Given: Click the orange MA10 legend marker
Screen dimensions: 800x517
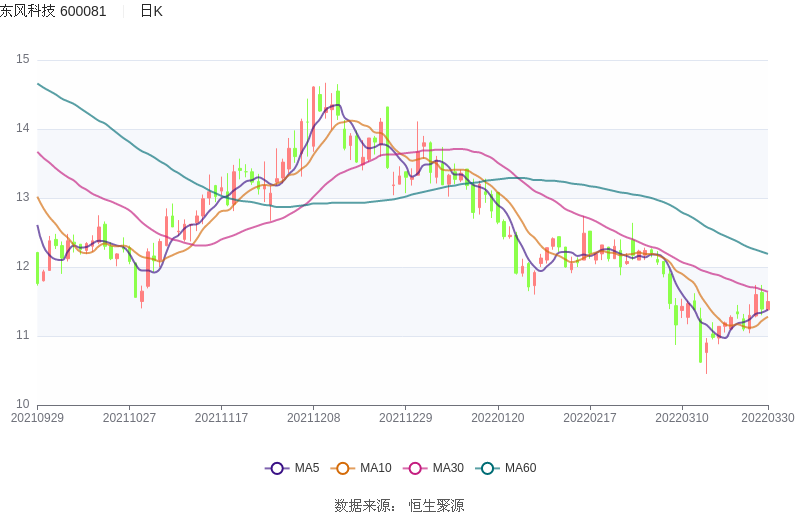Looking at the screenshot, I should (x=343, y=468).
